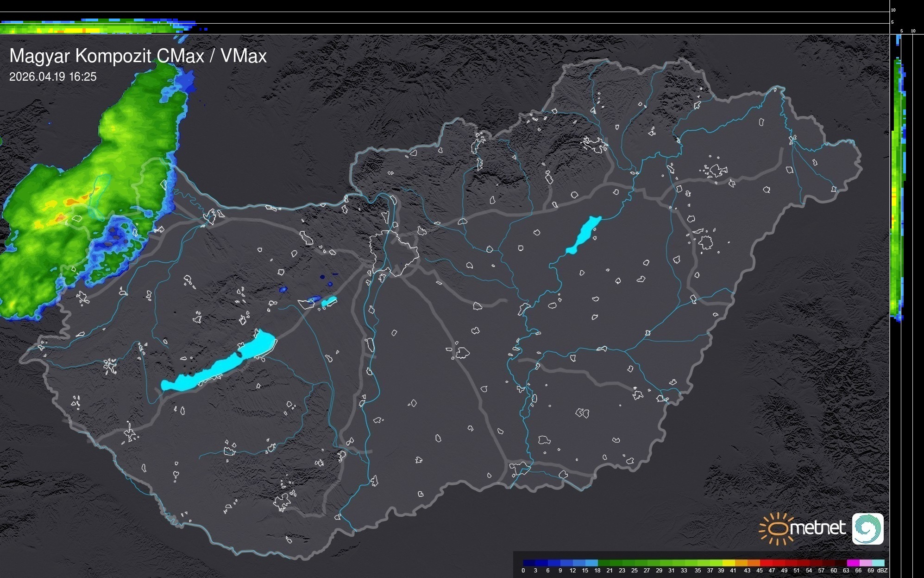Viewport: 924px width, 578px height.
Task: Click the light-blue 15 dBZ legend swatch
Action: (591, 563)
